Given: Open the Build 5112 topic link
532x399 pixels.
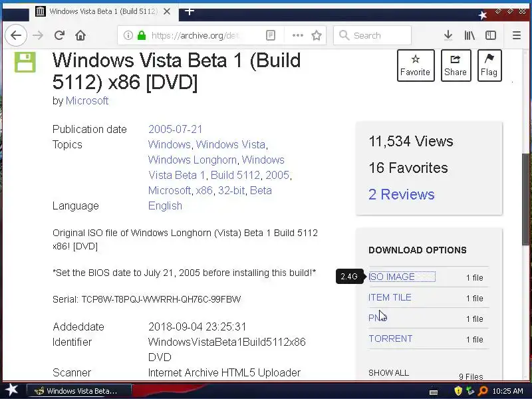Looking at the screenshot, I should [235, 175].
